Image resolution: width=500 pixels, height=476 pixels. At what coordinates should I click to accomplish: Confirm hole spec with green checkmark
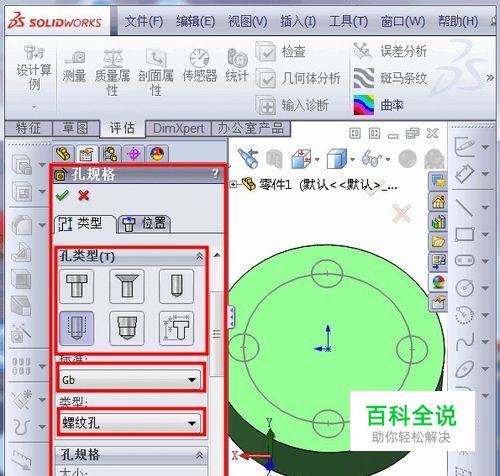(x=62, y=195)
